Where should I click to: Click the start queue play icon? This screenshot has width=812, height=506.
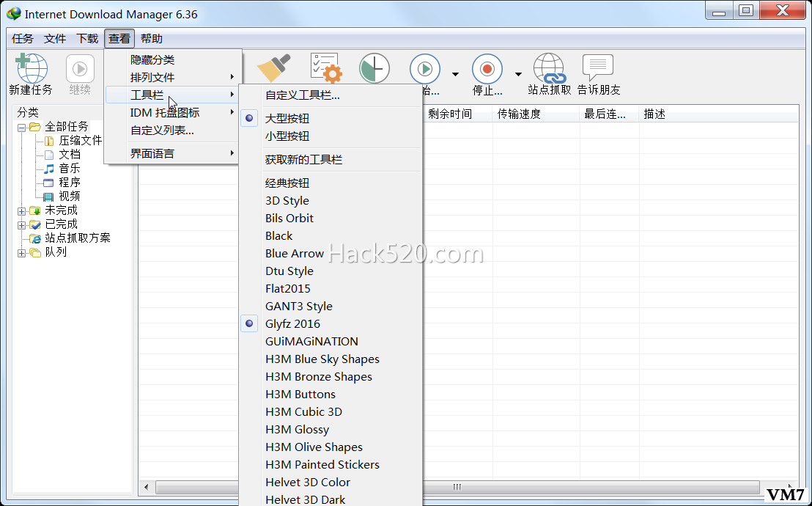pos(424,68)
